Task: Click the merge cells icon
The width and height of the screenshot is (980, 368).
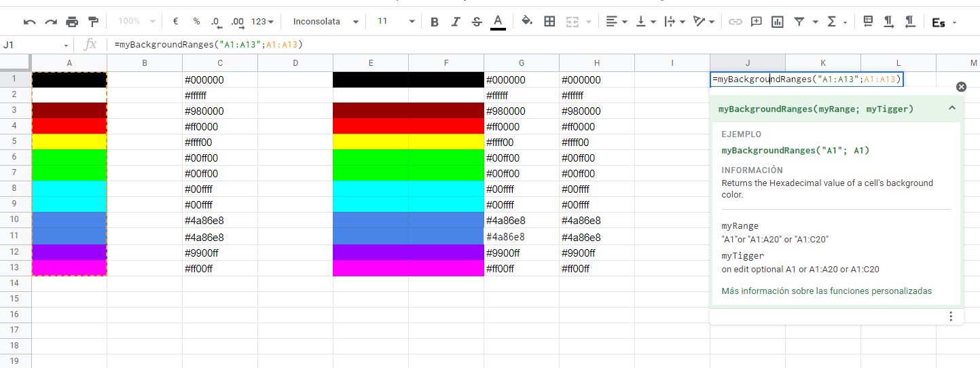Action: pyautogui.click(x=573, y=22)
